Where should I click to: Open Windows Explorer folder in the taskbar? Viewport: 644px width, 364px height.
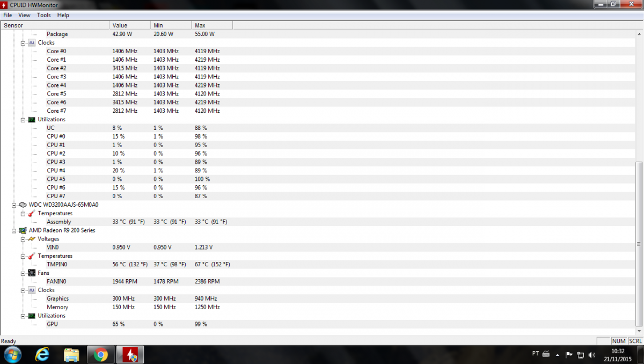point(71,354)
